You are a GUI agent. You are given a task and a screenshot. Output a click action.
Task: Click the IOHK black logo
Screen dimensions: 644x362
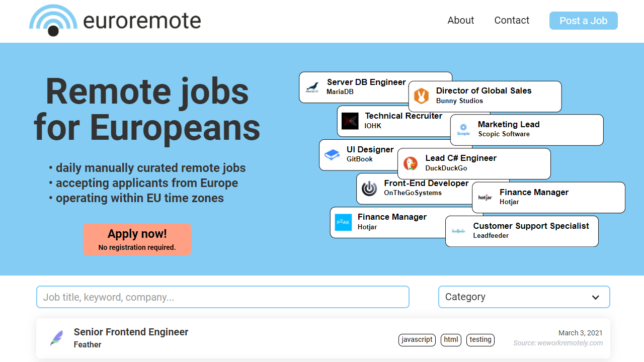[x=350, y=121]
